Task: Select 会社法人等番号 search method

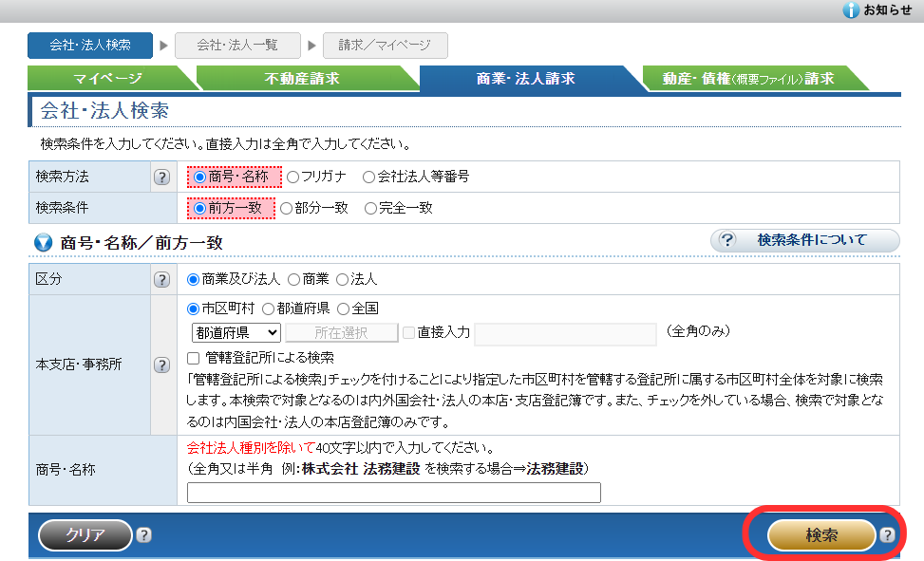Action: pyautogui.click(x=369, y=177)
